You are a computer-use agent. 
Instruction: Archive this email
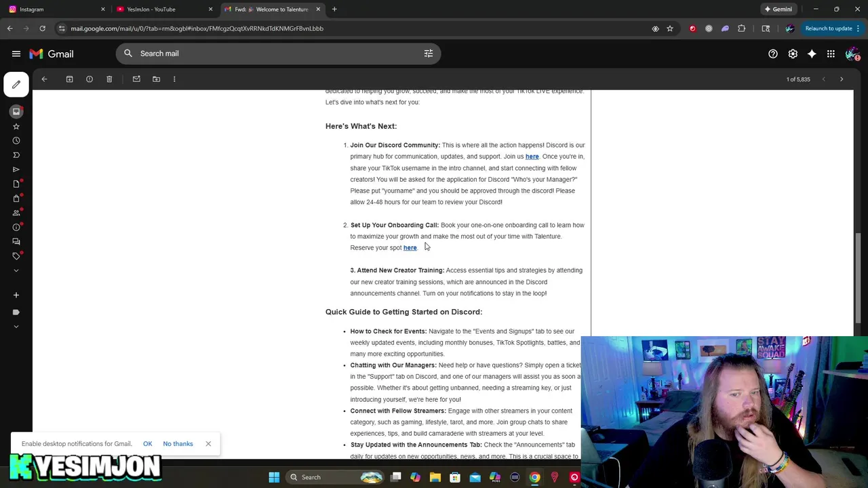coord(69,79)
